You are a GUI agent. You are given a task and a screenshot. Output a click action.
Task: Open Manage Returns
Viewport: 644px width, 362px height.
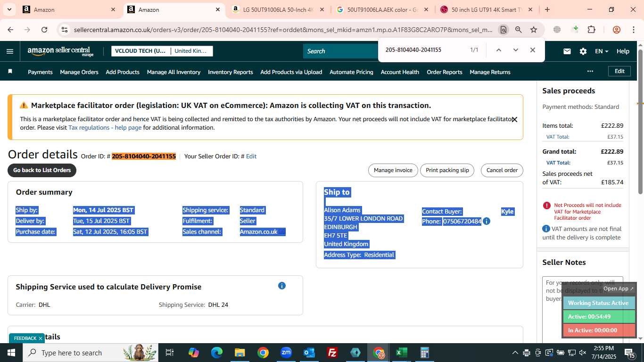pos(490,72)
